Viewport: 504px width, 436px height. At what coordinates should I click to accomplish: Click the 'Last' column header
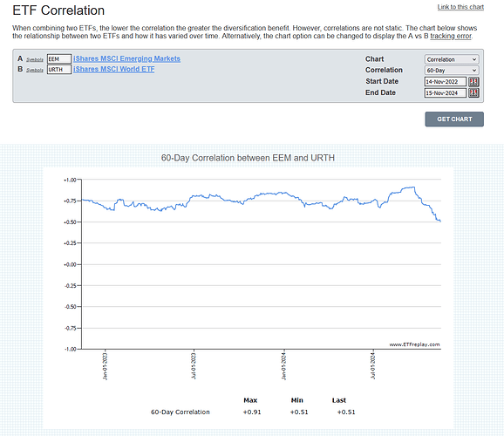coord(339,400)
